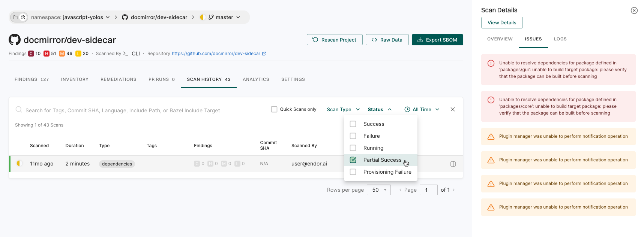
Task: Click the dependencies type tag in scan row
Action: tap(117, 164)
